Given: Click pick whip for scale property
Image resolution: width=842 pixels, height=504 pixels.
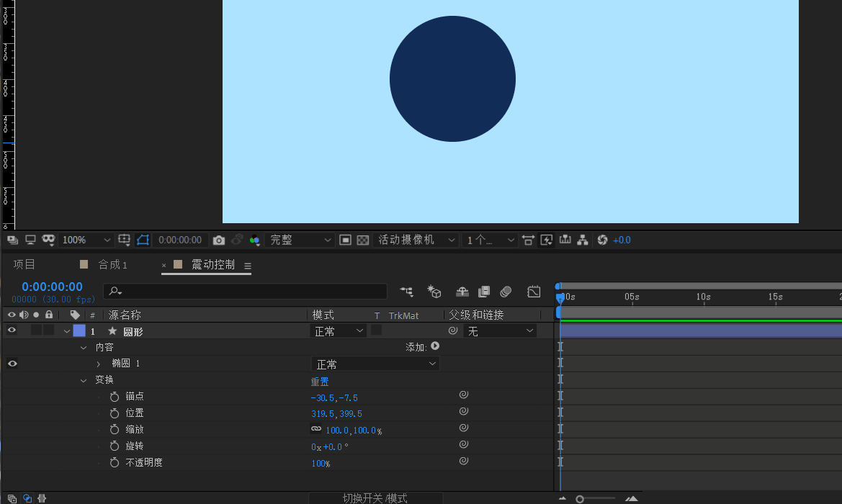Looking at the screenshot, I should click(464, 428).
